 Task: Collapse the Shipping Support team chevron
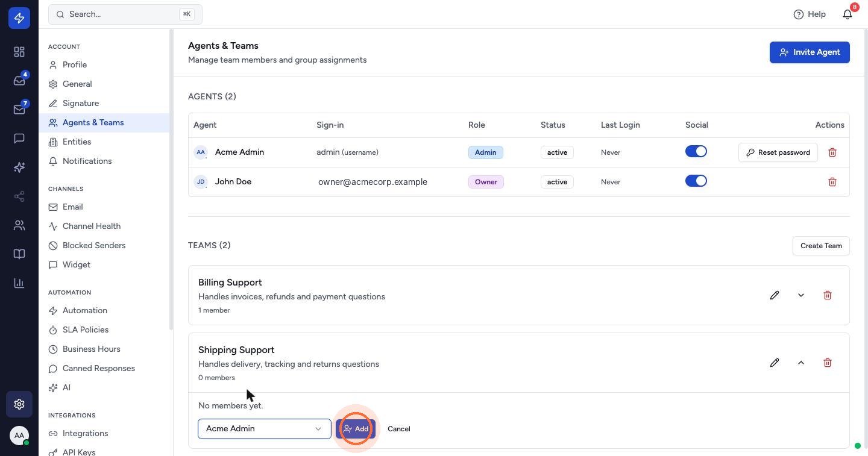[x=801, y=363]
